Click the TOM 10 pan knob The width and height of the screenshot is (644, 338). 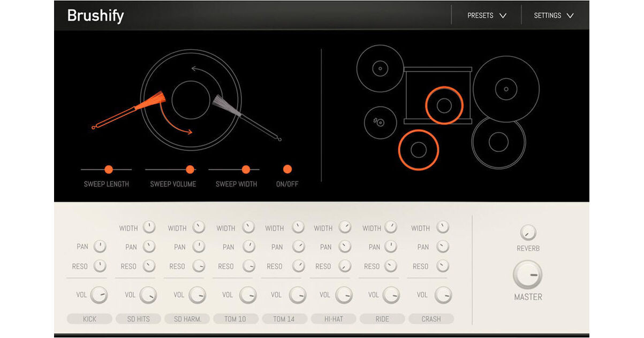click(x=248, y=247)
